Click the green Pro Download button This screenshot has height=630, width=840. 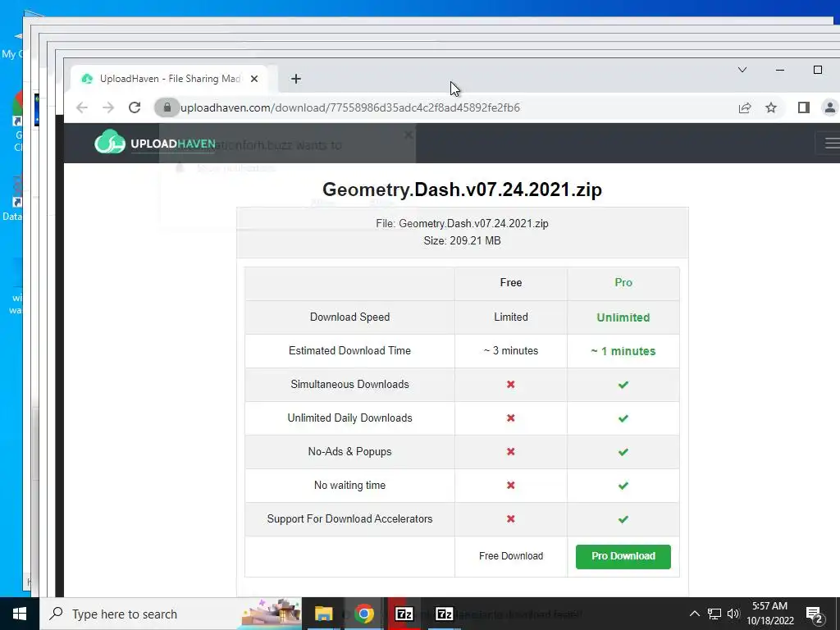(623, 557)
